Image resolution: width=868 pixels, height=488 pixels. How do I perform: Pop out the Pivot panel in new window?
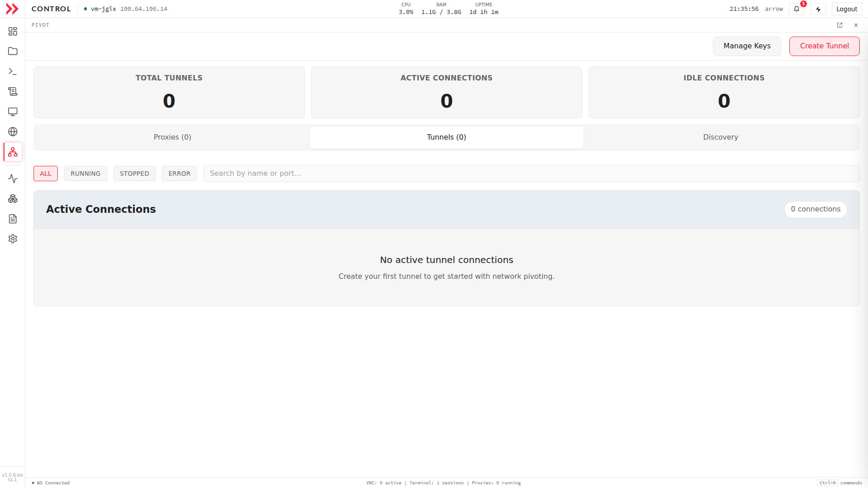(840, 25)
